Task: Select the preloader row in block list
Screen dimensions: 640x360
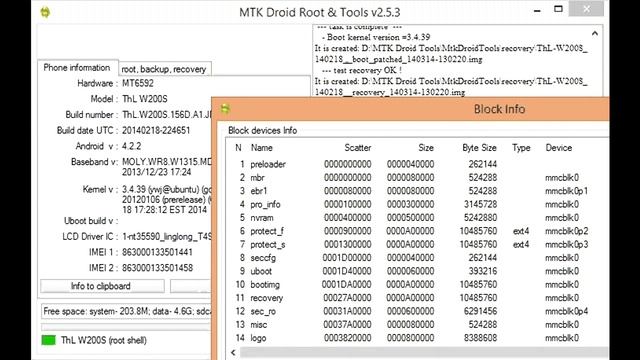Action: click(416, 164)
